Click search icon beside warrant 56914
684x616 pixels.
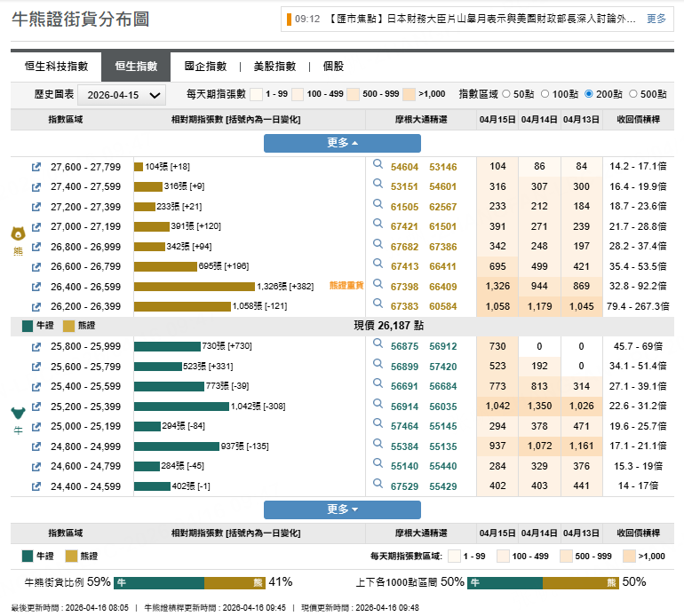pyautogui.click(x=378, y=407)
